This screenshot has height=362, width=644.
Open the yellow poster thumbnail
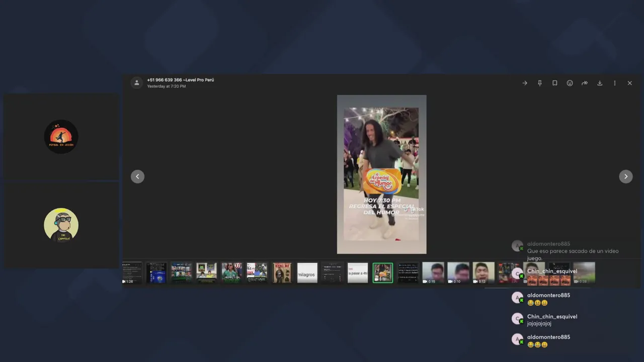point(282,273)
